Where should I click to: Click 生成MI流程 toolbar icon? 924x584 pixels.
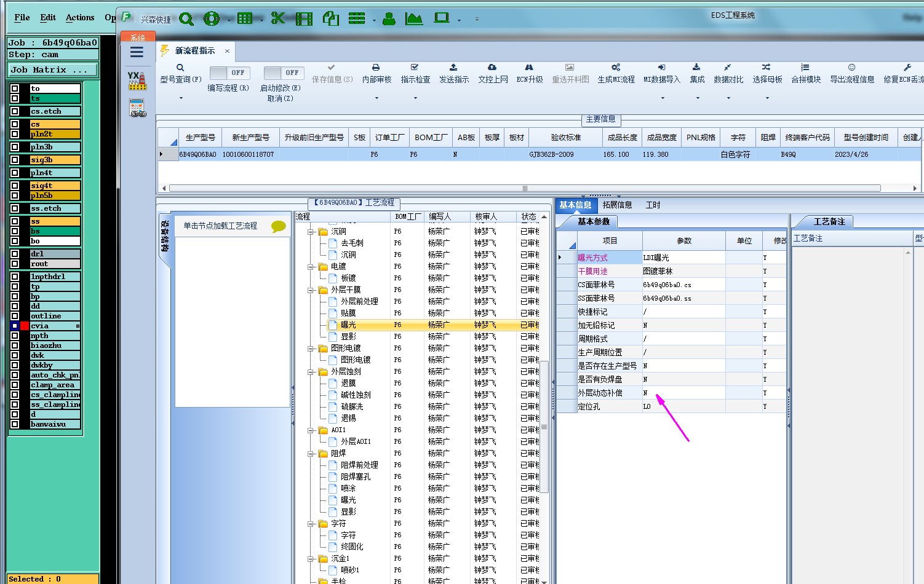616,68
